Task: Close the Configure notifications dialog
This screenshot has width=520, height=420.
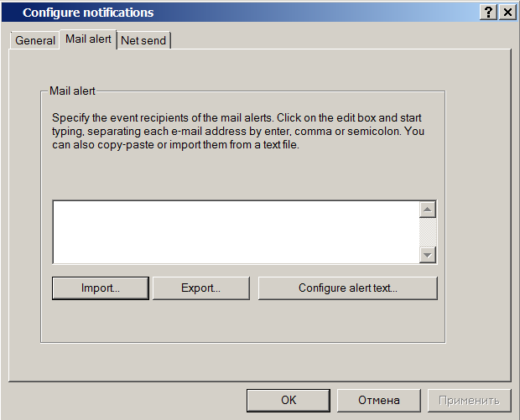Action: [507, 13]
